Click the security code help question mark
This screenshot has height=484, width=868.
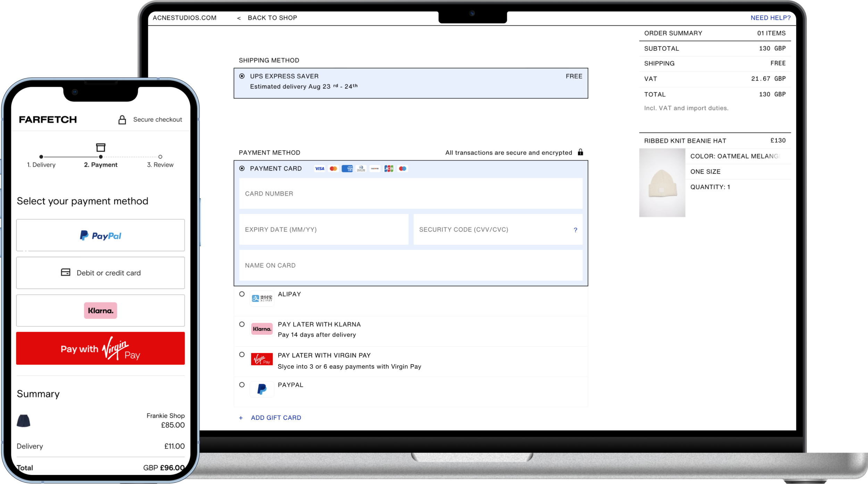click(x=575, y=230)
